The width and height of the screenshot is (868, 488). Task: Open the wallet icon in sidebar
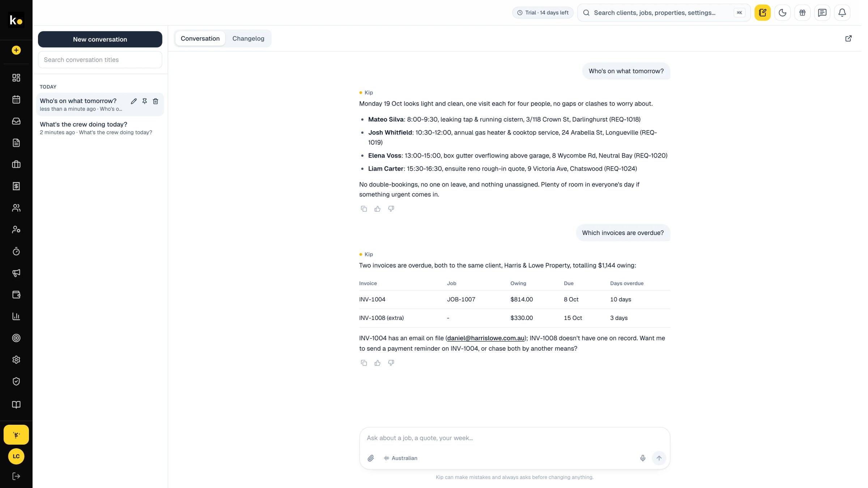[16, 295]
